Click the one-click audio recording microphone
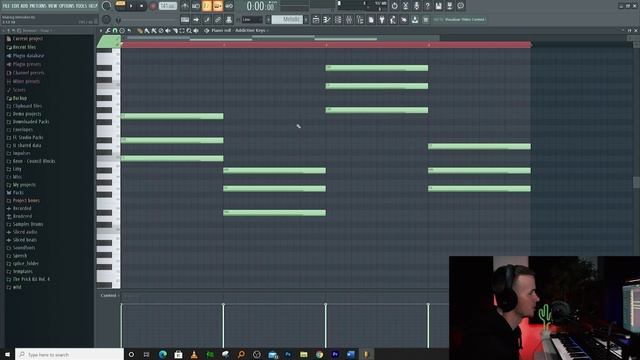The width and height of the screenshot is (640, 360). (x=417, y=6)
